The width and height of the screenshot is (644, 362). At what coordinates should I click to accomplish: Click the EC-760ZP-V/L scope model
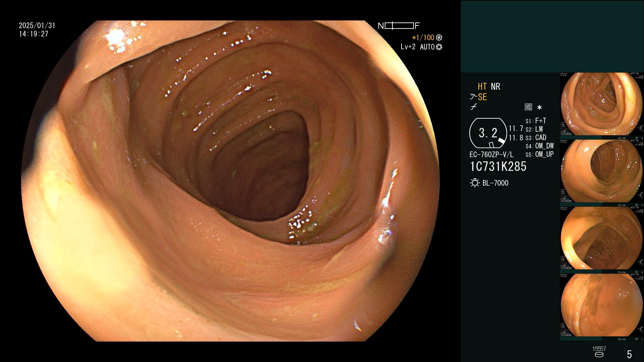point(491,155)
